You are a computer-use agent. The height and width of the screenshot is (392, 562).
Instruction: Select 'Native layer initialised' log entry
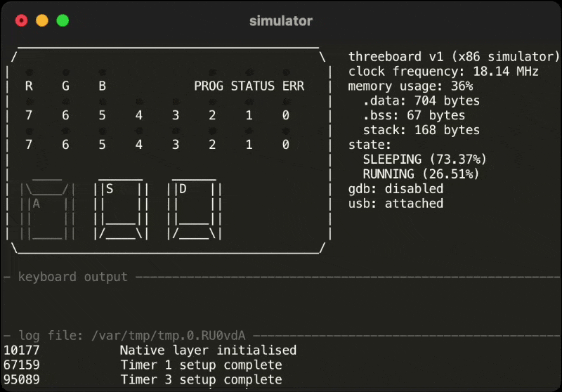coord(208,350)
